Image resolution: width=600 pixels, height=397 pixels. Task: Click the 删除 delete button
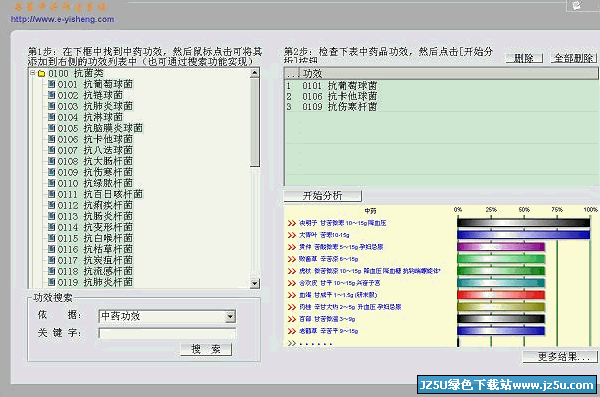pos(524,58)
